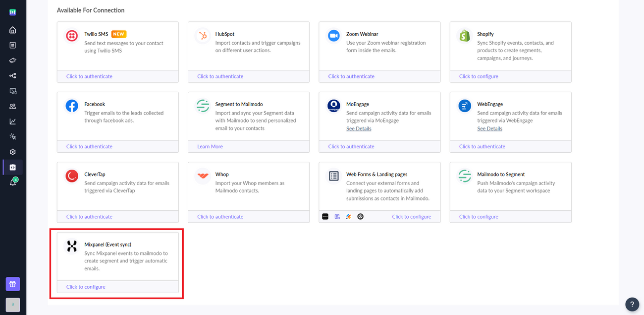Click to authenticate HubSpot
The width and height of the screenshot is (644, 315).
220,76
